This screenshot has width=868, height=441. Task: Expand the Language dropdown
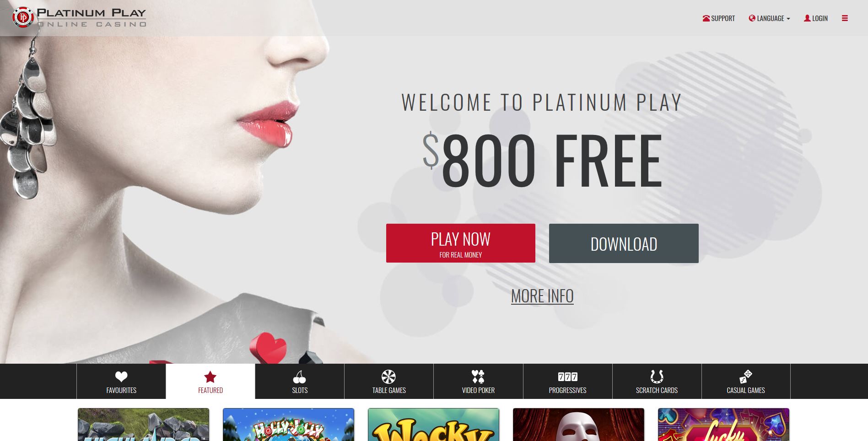[x=769, y=18]
